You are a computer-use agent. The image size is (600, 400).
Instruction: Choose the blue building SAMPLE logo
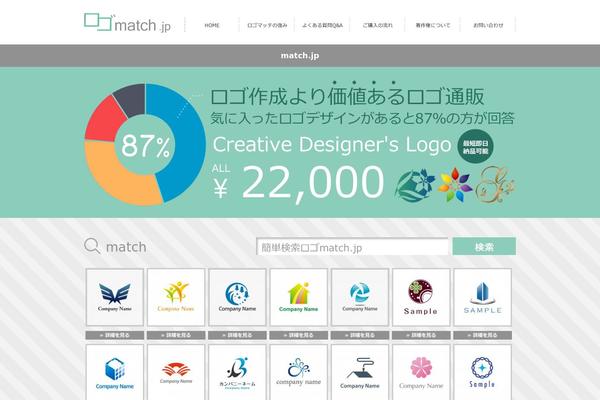click(482, 297)
